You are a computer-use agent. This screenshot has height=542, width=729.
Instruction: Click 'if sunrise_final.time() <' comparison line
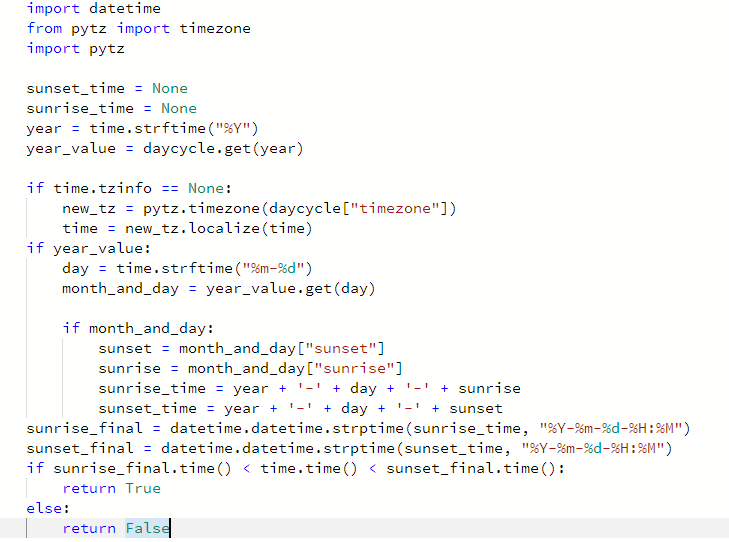295,468
